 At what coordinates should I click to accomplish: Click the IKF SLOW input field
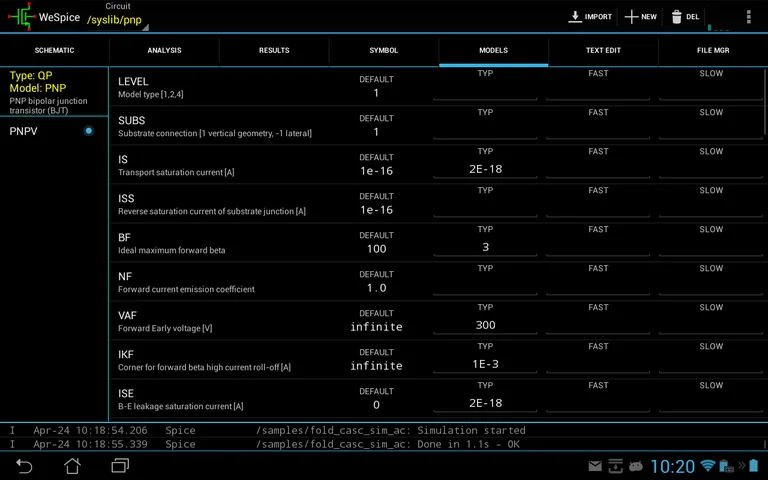(x=711, y=363)
